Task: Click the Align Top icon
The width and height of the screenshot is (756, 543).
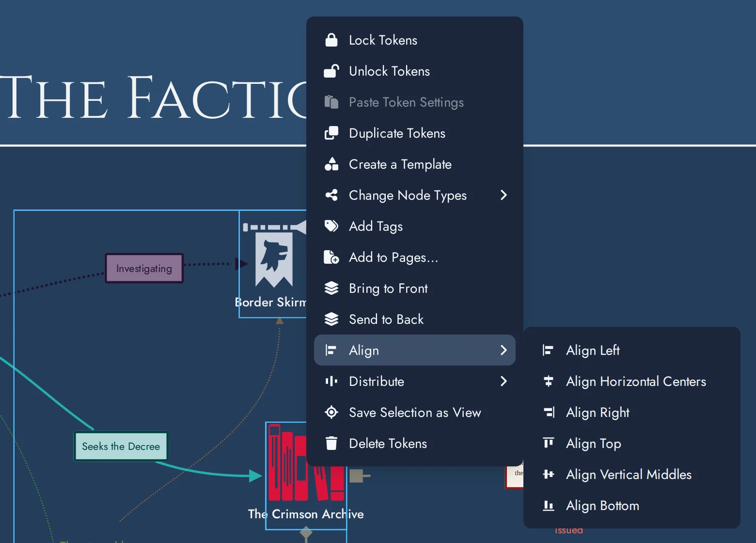Action: (x=548, y=444)
